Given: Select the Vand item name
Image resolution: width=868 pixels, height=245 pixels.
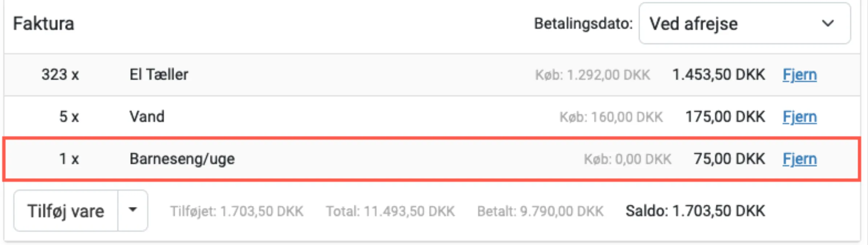Looking at the screenshot, I should coord(147,117).
